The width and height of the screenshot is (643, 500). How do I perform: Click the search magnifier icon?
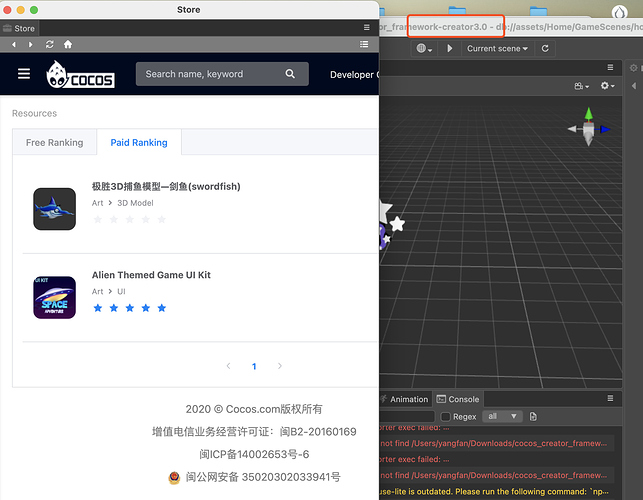[290, 74]
